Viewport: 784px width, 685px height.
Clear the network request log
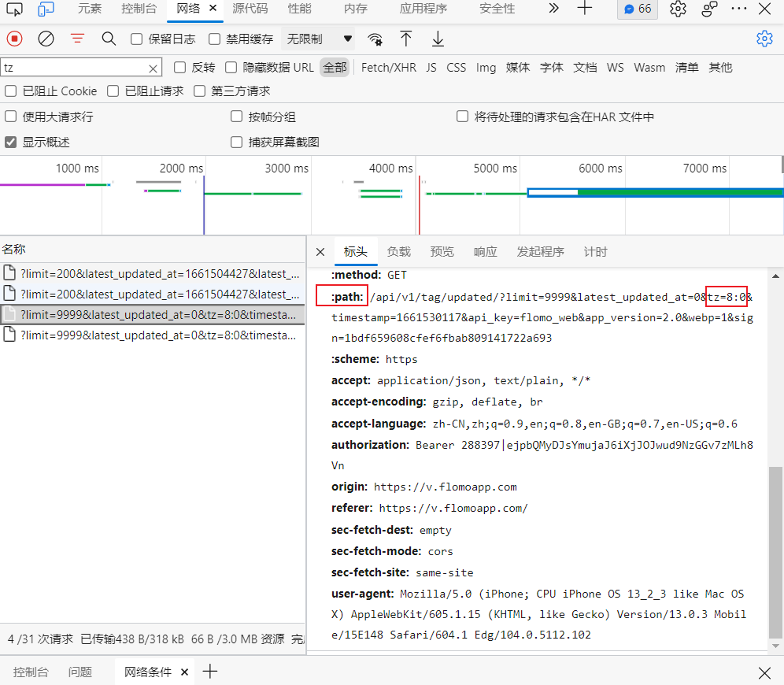(x=45, y=38)
